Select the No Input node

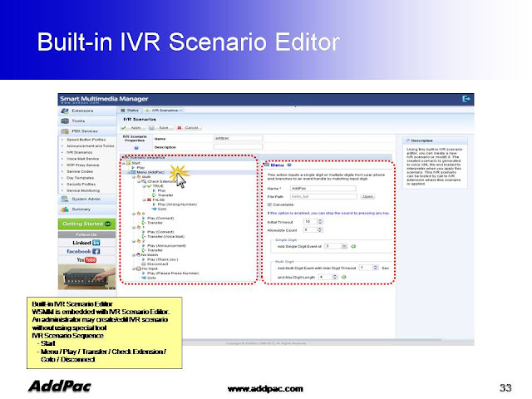(147, 268)
